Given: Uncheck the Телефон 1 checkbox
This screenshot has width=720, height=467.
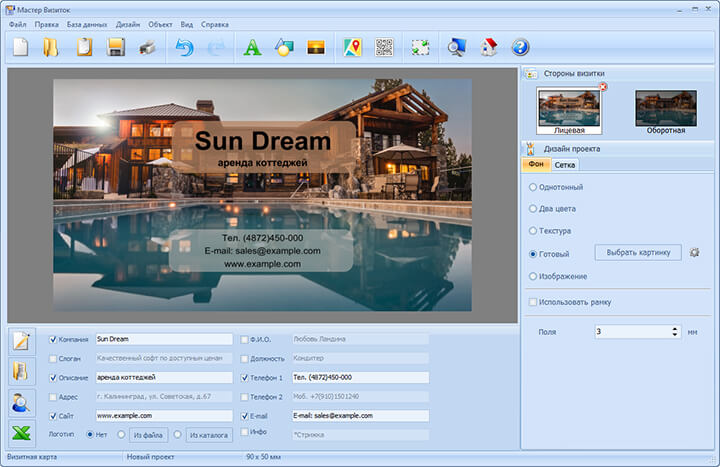Looking at the screenshot, I should pos(245,378).
